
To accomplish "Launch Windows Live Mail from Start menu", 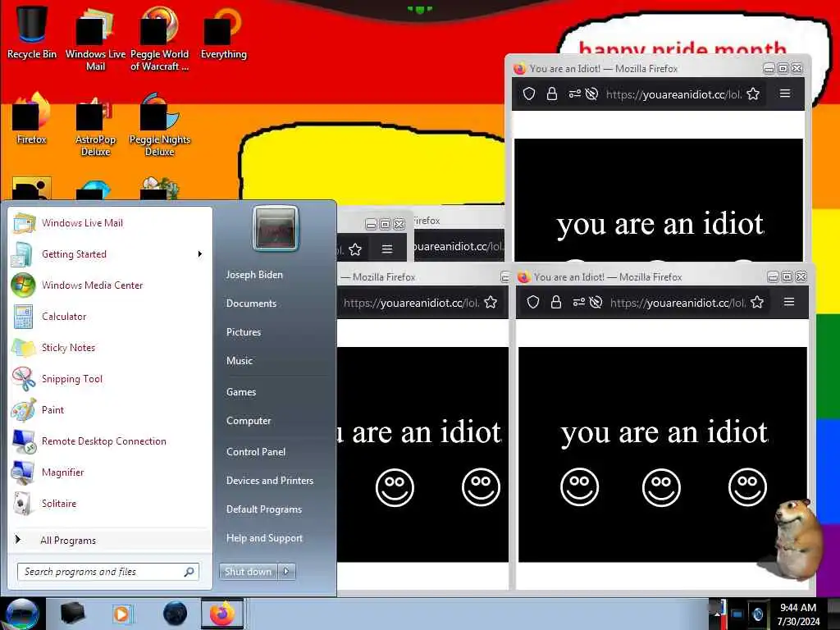I will (111, 223).
